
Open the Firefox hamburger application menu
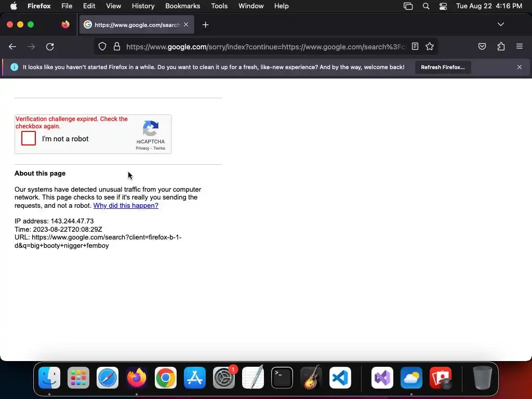(x=520, y=46)
